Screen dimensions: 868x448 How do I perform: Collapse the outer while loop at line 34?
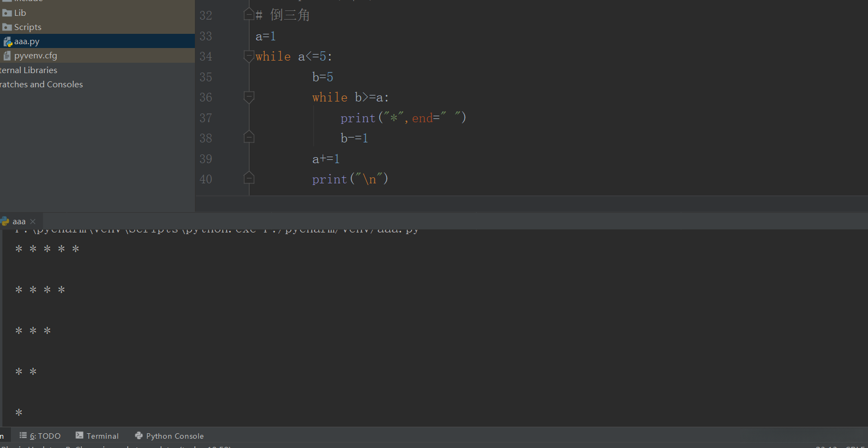249,56
